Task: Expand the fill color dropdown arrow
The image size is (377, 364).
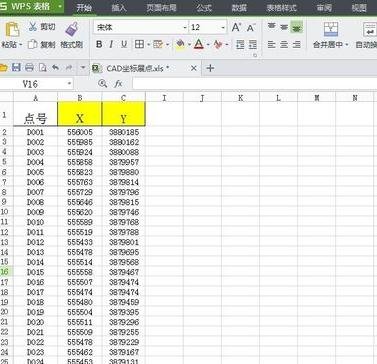Action: (x=189, y=44)
